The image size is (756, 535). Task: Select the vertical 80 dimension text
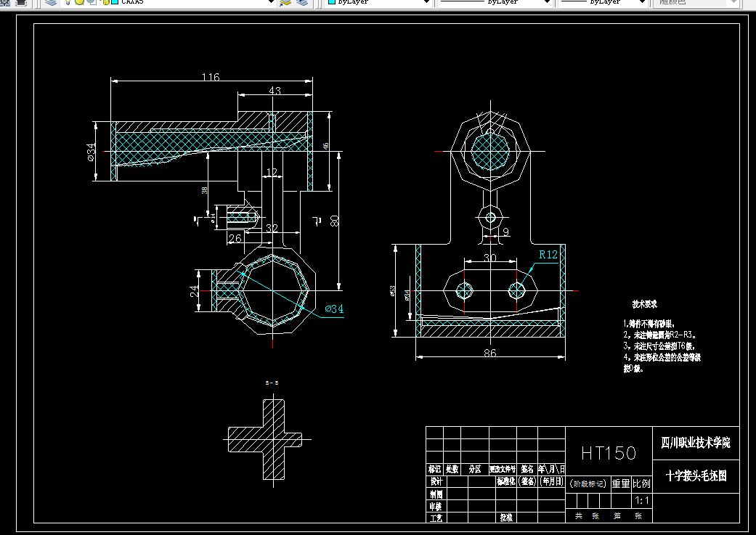(334, 221)
